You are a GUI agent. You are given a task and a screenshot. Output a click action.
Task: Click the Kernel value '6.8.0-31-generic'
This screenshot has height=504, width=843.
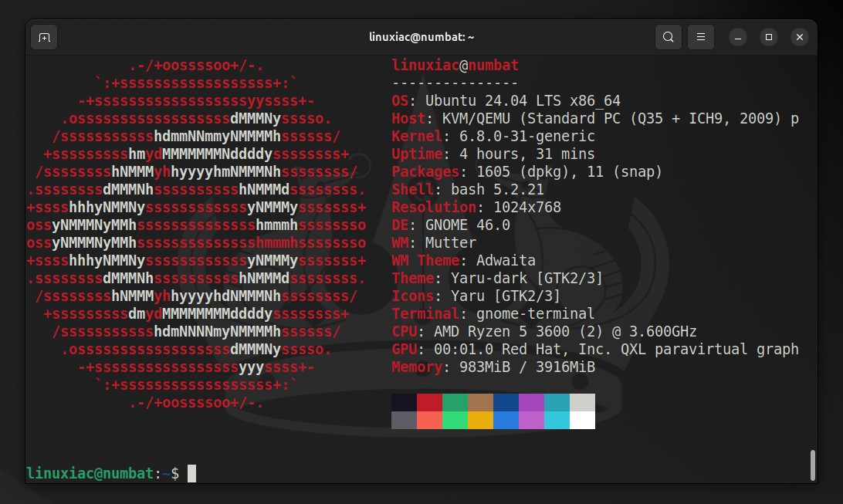[526, 137]
